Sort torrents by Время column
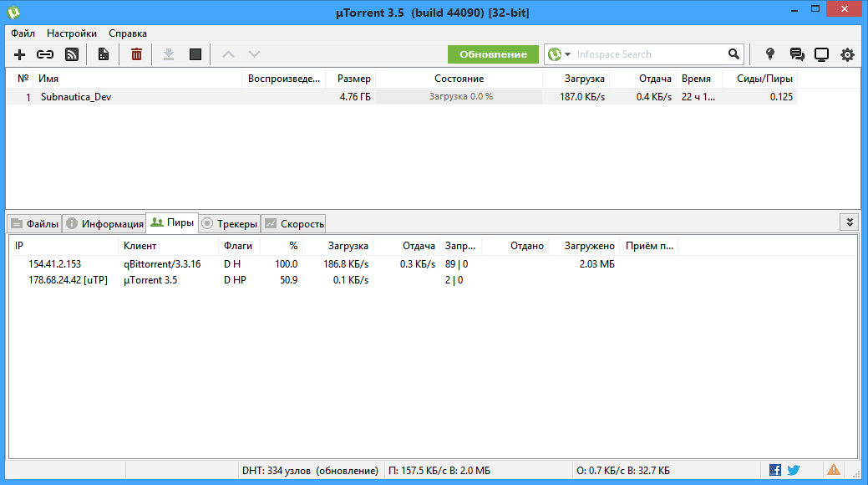Screen dimensions: 868x485 [x=700, y=79]
